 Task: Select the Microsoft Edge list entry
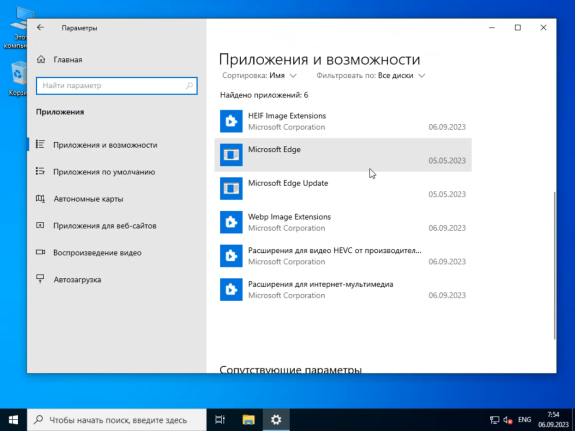click(343, 155)
